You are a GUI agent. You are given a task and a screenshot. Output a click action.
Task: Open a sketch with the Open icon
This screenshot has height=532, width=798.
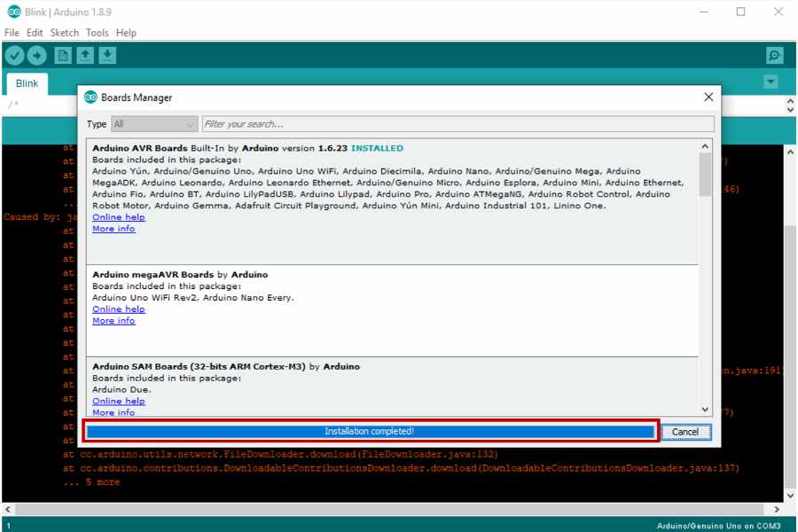pos(85,56)
